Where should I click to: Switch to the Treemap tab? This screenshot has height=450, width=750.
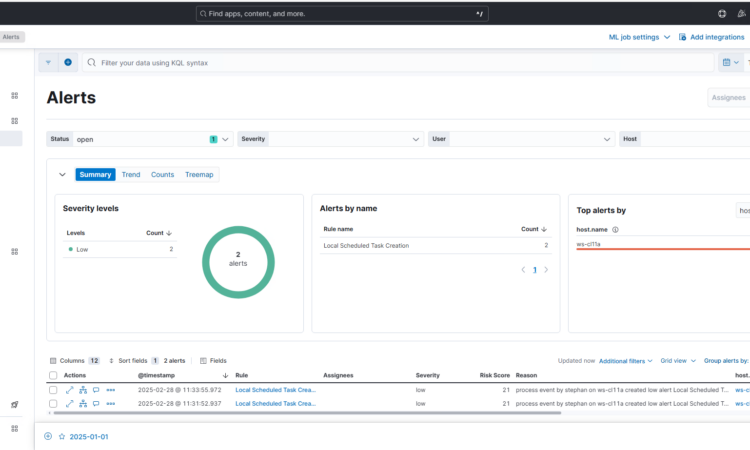(x=199, y=175)
